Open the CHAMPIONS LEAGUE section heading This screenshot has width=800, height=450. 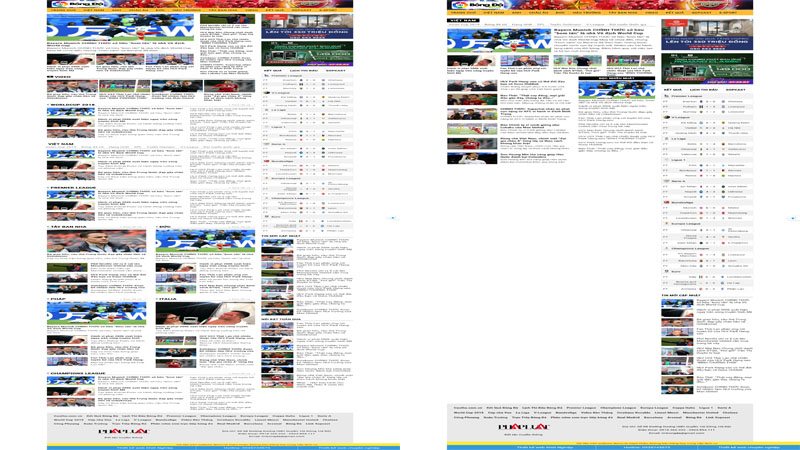[x=78, y=373]
